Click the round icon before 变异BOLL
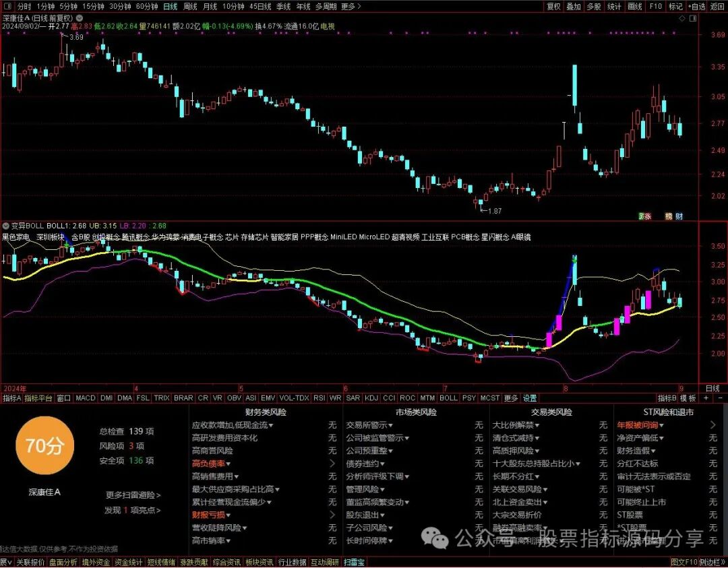 coord(5,226)
